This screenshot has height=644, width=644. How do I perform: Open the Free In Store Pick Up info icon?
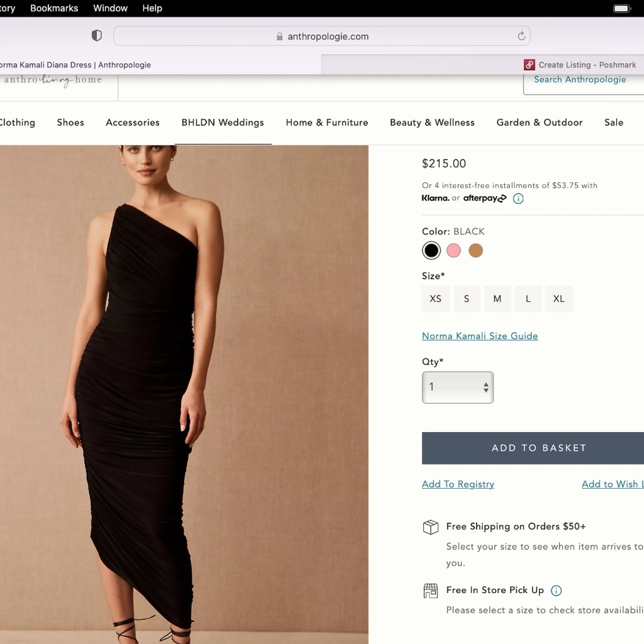[x=556, y=590]
